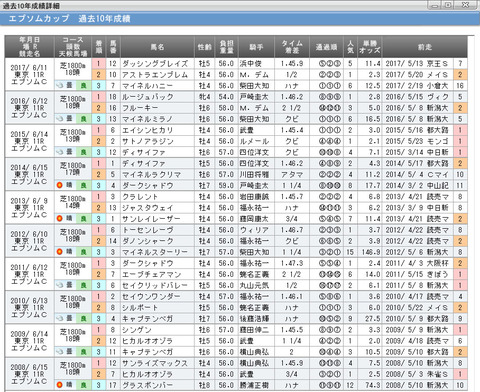Viewport: 480px width, 392px height.
Task: Select horse name クラレント
Action: tap(140, 197)
